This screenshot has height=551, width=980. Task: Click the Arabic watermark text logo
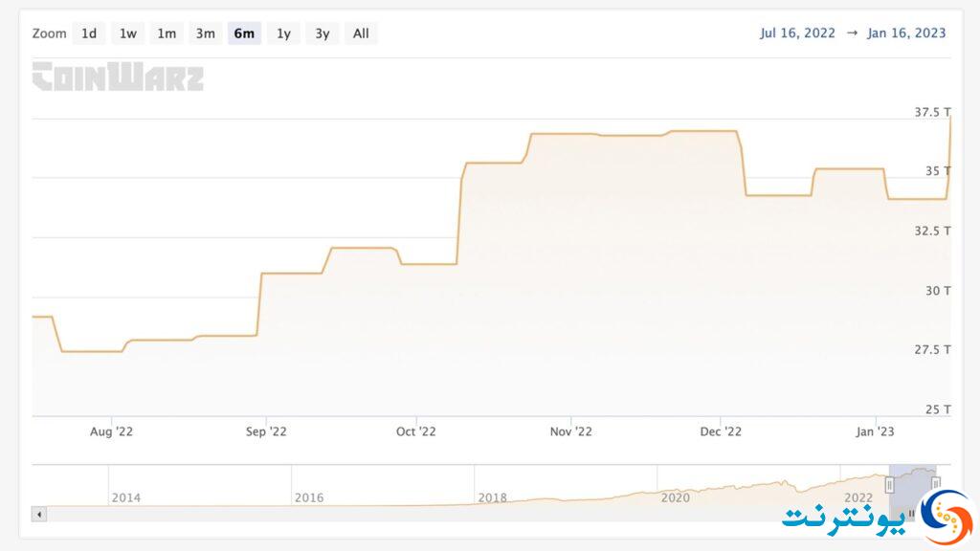844,518
